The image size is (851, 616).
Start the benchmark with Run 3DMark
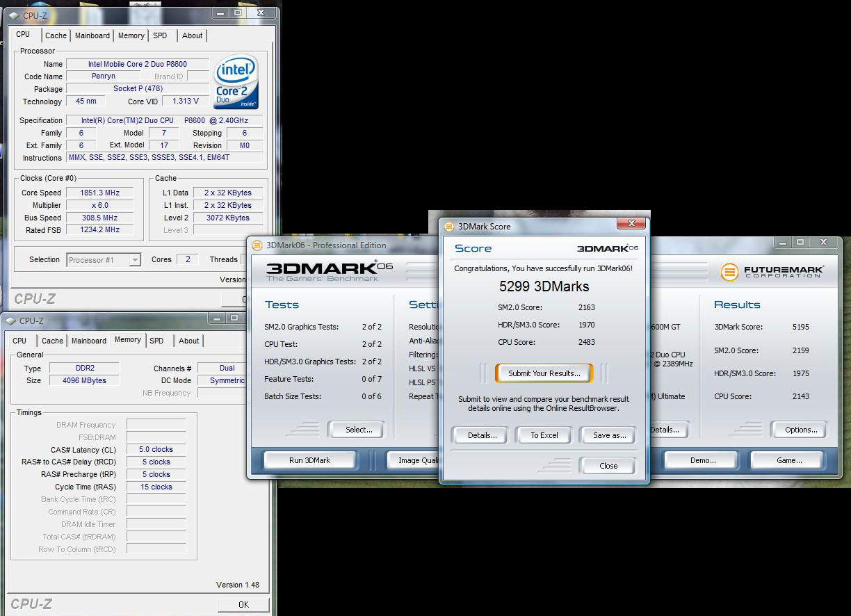(309, 460)
